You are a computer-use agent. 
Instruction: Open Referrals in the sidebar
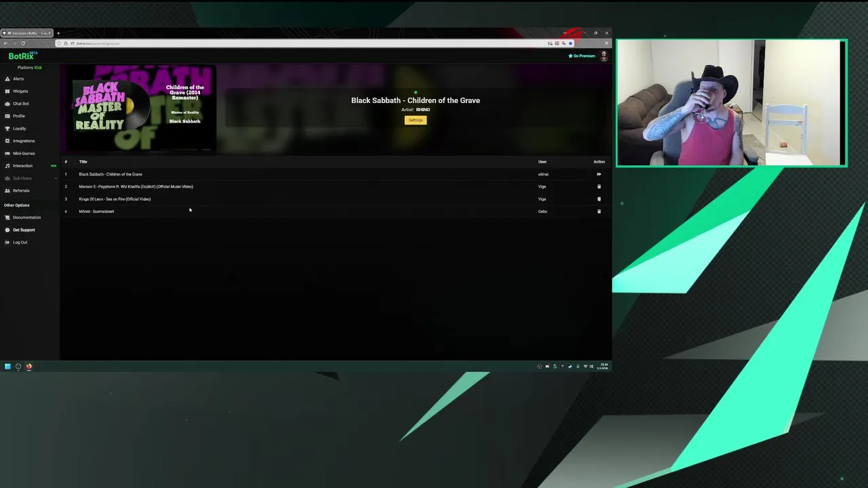(21, 190)
